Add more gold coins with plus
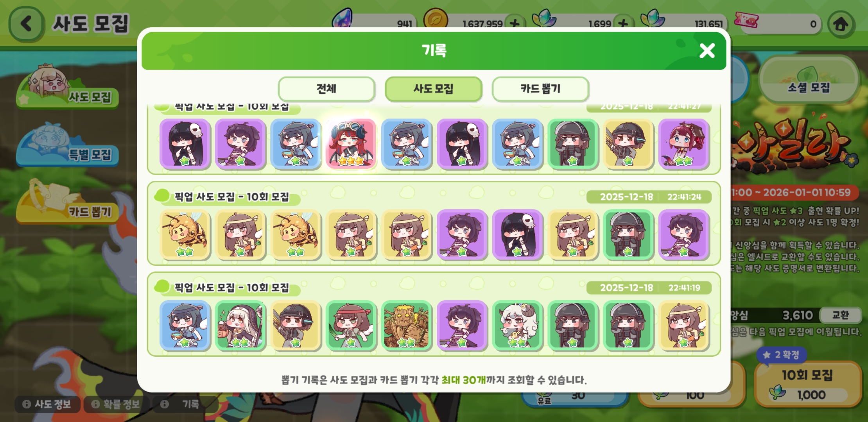The image size is (868, 422). (515, 23)
